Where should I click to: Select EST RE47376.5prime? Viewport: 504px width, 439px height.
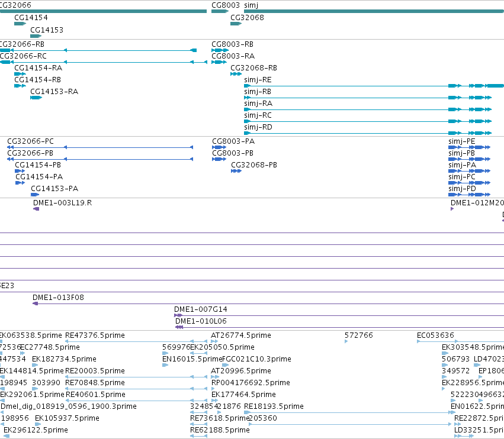coord(95,336)
